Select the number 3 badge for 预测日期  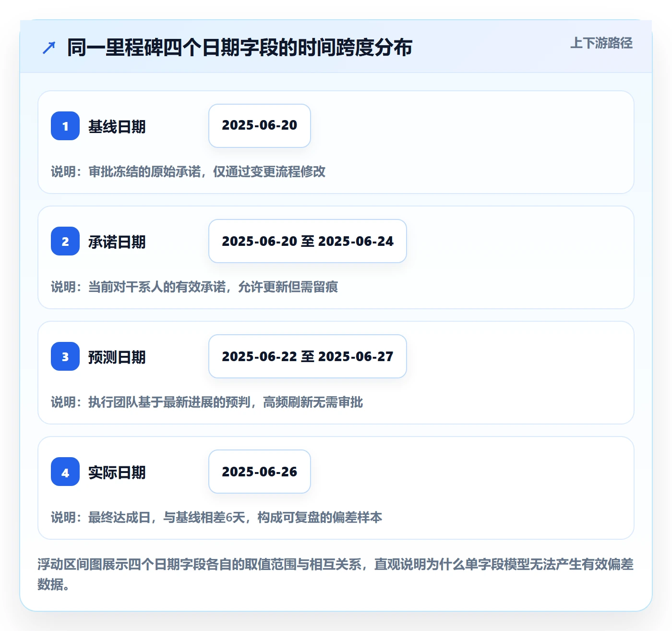coord(65,356)
